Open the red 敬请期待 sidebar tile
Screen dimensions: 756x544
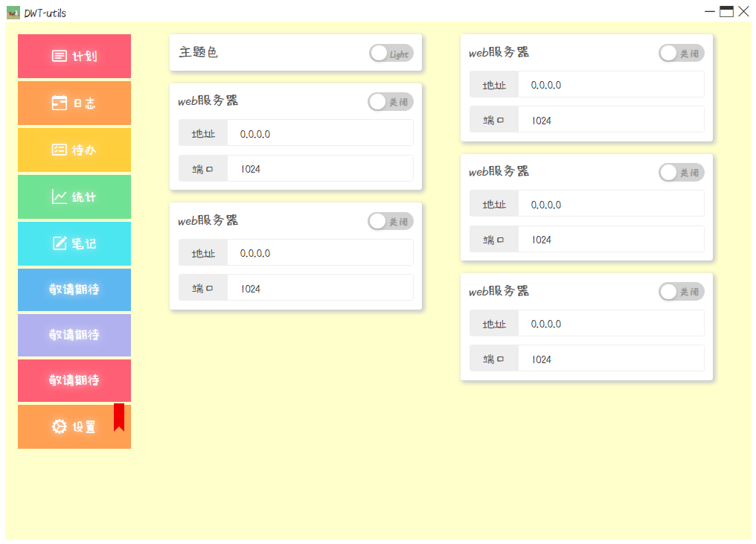click(74, 380)
